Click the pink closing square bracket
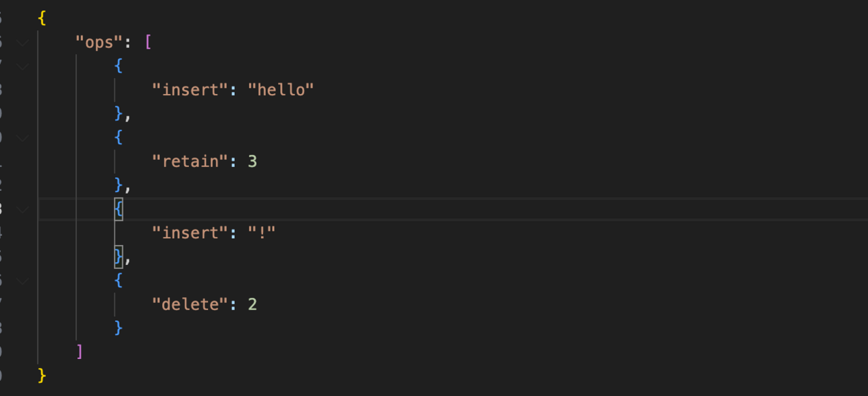The image size is (868, 396). pyautogui.click(x=80, y=351)
